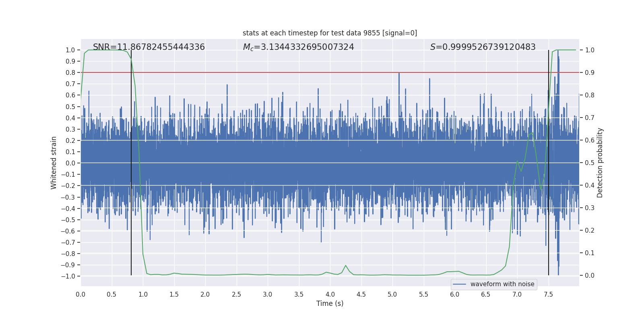Click the x-axis tick label 1.5
The image size is (644, 322).
coord(174,294)
